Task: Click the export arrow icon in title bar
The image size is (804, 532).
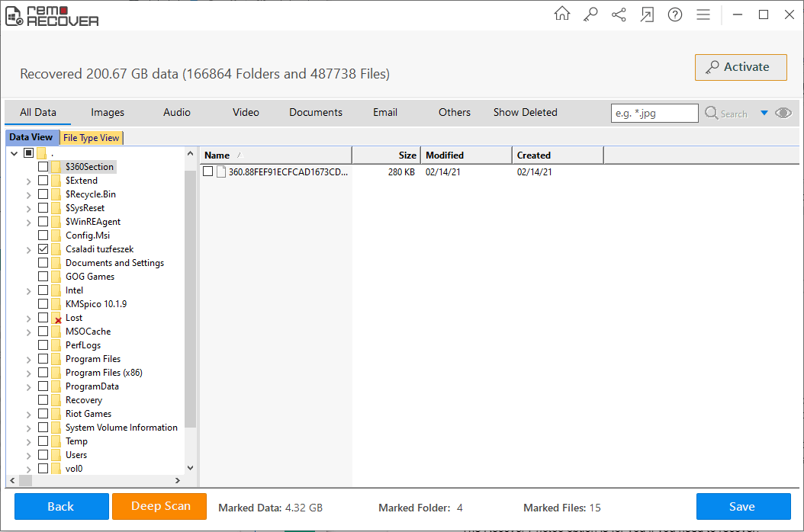Action: tap(647, 14)
